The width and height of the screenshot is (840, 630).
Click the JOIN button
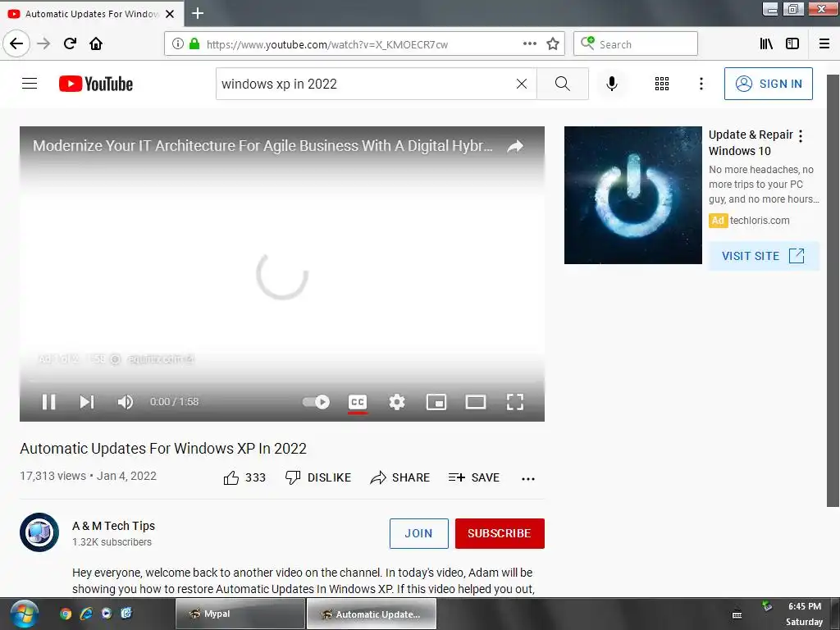click(419, 533)
